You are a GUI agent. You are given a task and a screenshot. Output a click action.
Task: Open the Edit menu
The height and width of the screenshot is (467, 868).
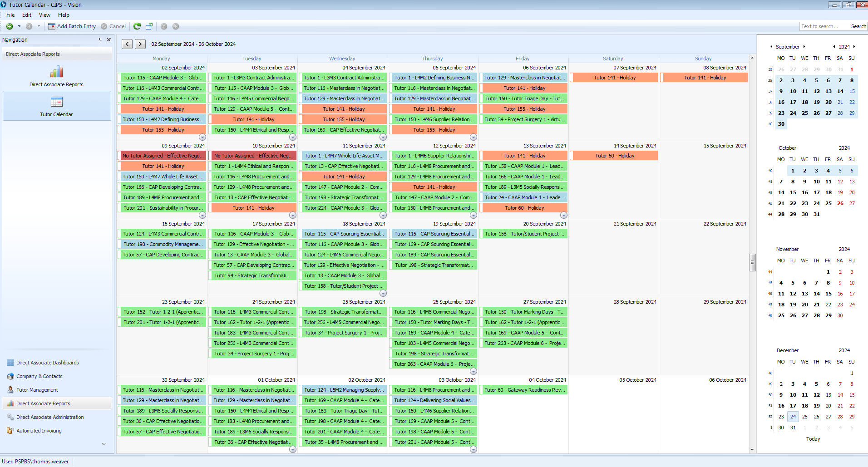pyautogui.click(x=27, y=15)
